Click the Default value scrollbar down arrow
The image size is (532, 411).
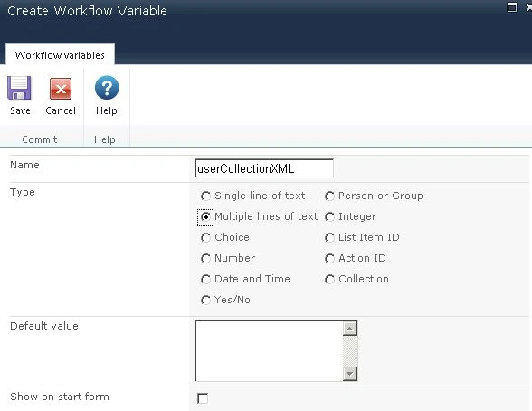point(350,374)
